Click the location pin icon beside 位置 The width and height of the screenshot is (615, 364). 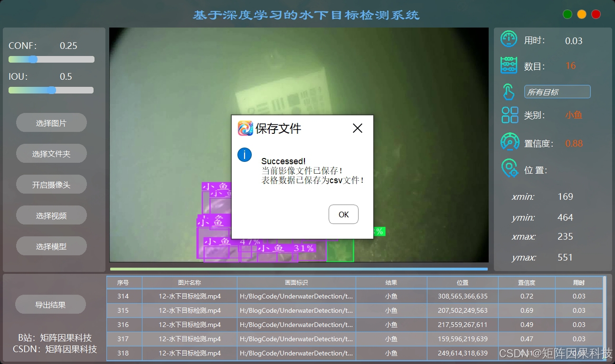(509, 168)
